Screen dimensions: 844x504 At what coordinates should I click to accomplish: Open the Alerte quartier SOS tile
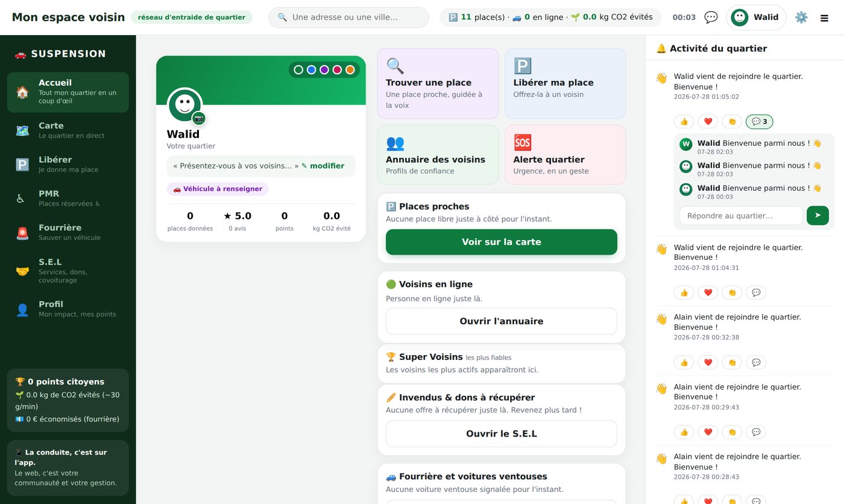[565, 154]
